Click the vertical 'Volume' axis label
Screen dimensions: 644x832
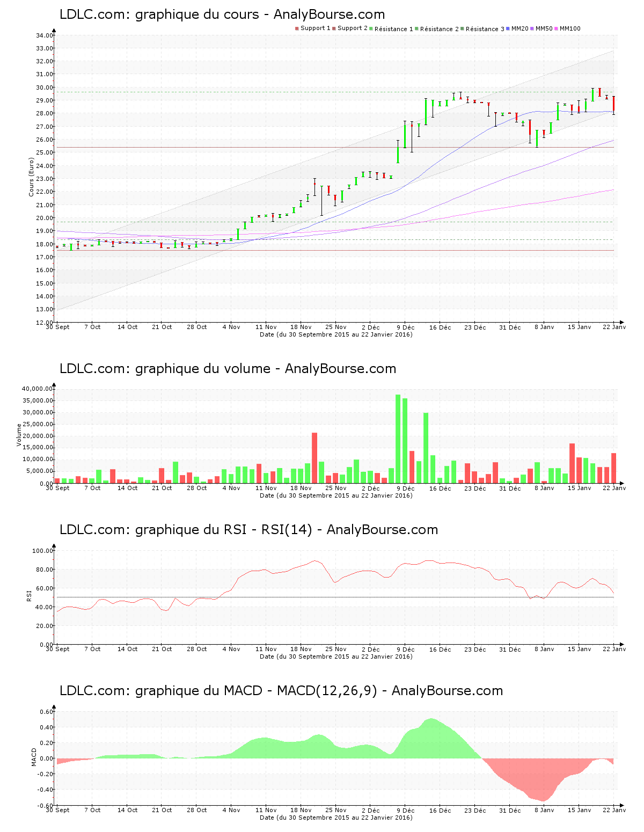[x=19, y=435]
